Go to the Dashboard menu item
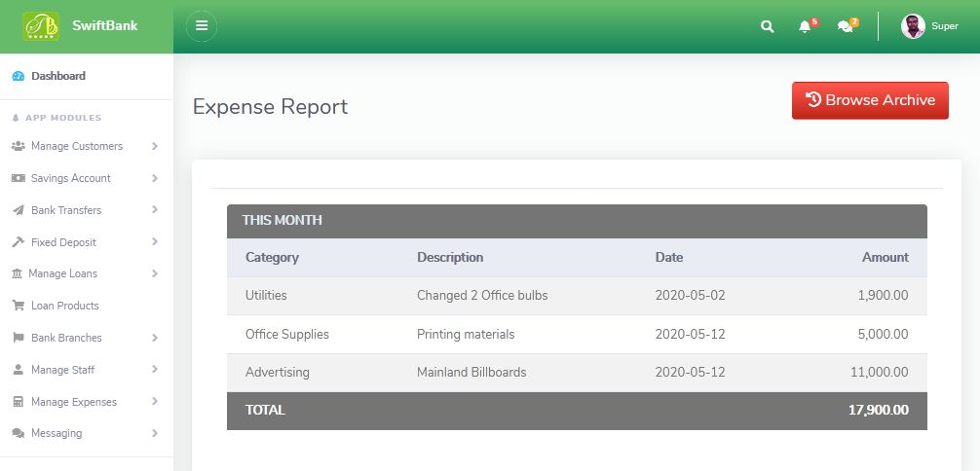The height and width of the screenshot is (471, 980). click(x=58, y=76)
